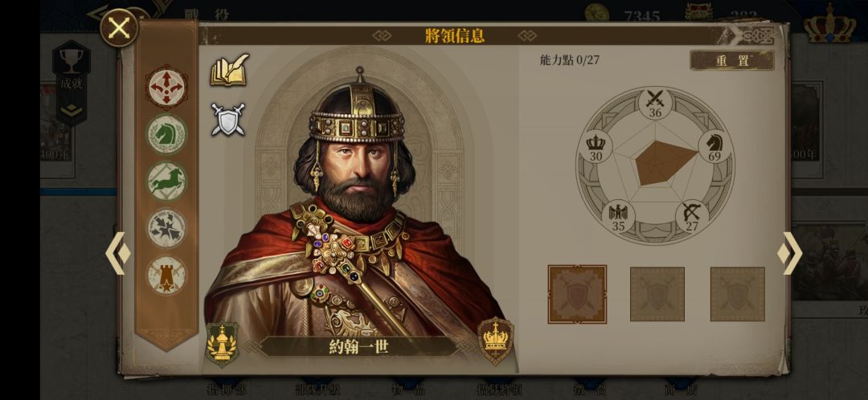Tap the horse head cavalry stat 69
Image resolution: width=868 pixels, height=400 pixels.
714,147
